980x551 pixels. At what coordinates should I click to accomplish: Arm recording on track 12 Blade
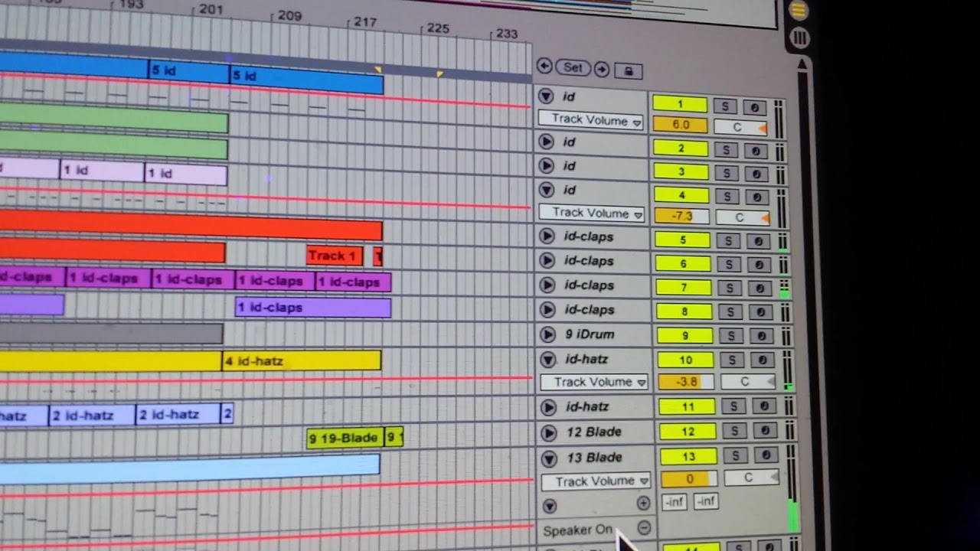(764, 432)
